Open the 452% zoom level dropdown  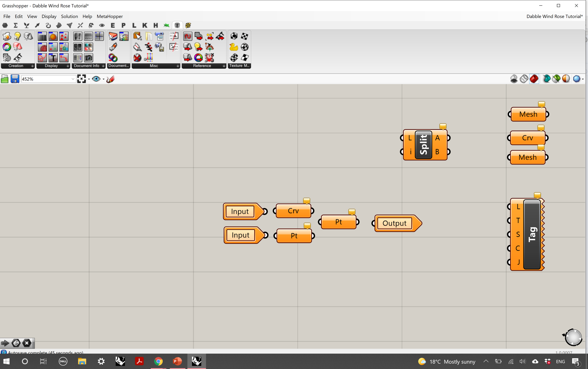pyautogui.click(x=73, y=79)
